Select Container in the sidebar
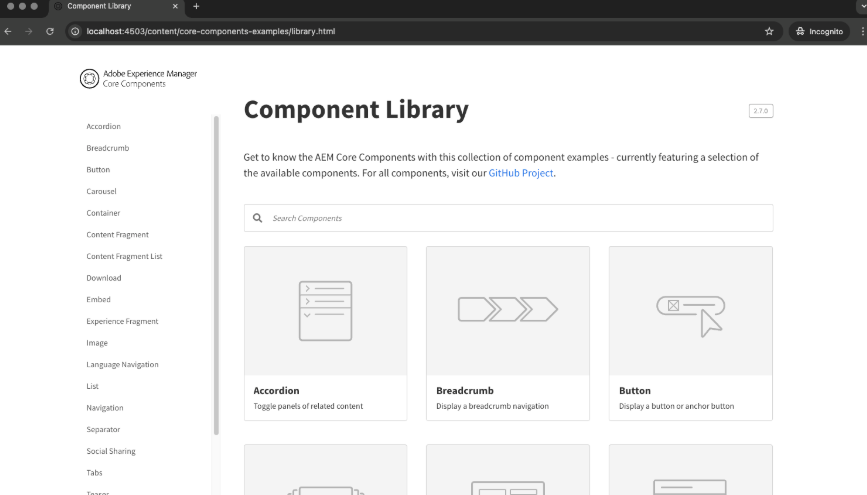 click(103, 213)
